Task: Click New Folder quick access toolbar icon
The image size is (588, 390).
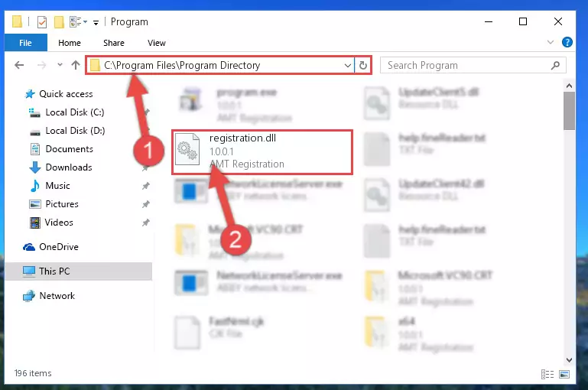Action: coord(59,22)
